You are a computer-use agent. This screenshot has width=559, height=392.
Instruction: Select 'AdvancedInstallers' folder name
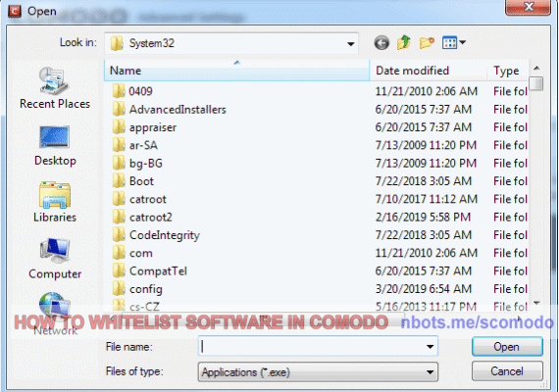(x=178, y=110)
